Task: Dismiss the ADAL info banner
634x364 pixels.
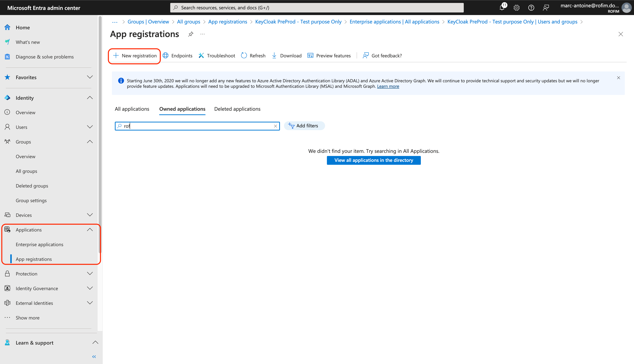Action: click(x=618, y=78)
